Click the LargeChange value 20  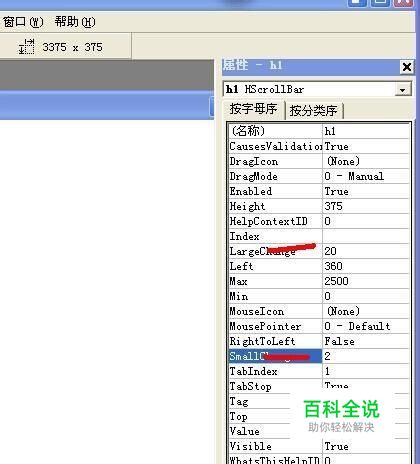point(366,251)
